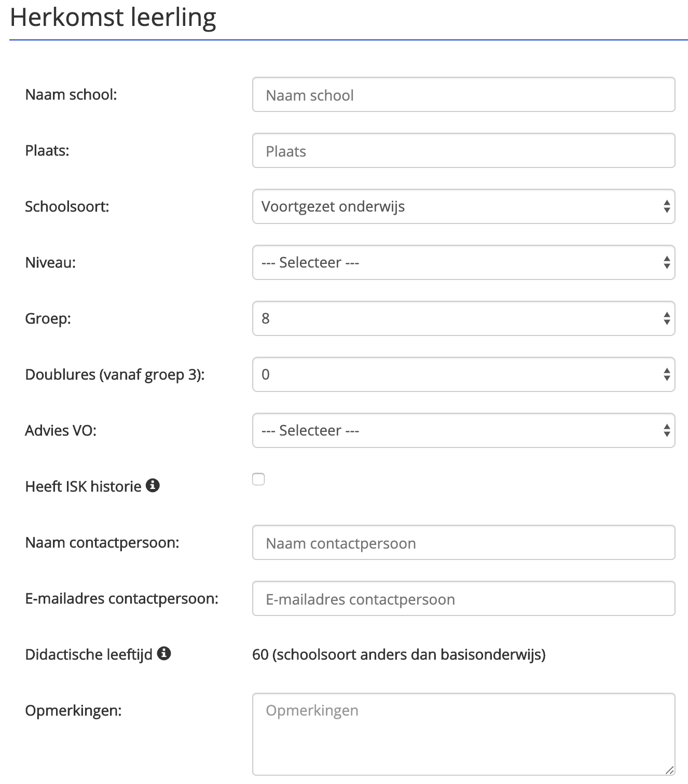Open the Schoolsoort dropdown showing Voortgezet onderwijs
Viewport: 688px width, 784px height.
coord(463,206)
